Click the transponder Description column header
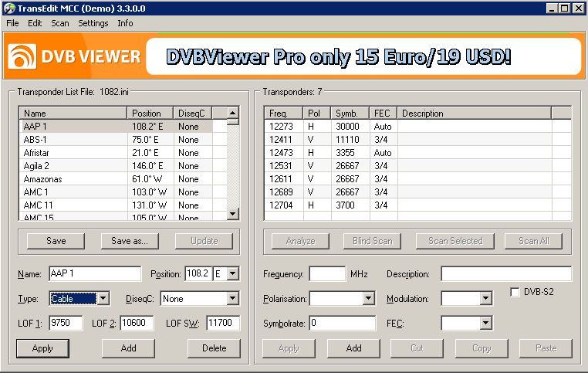The image size is (588, 373). [475, 114]
